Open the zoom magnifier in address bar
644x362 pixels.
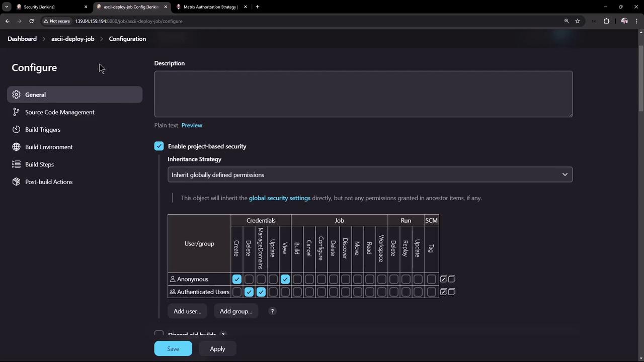click(x=567, y=21)
